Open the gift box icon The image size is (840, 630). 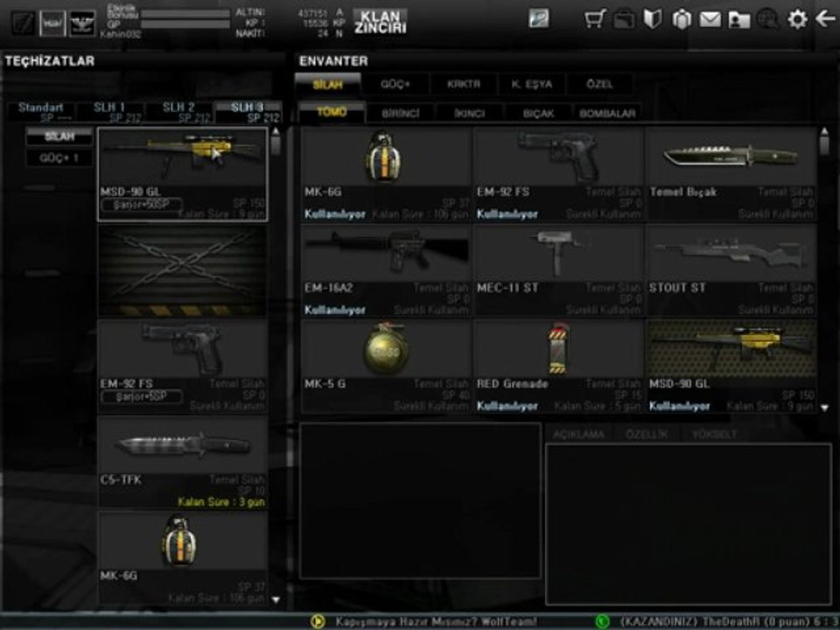(682, 20)
